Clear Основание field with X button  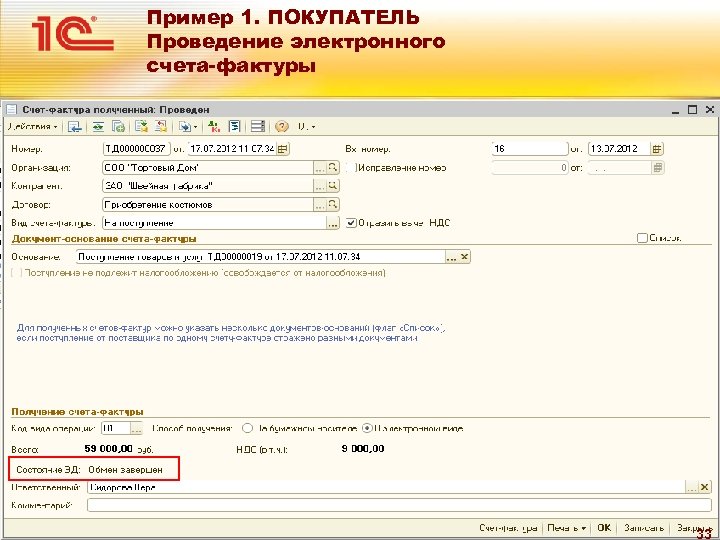coord(464,257)
